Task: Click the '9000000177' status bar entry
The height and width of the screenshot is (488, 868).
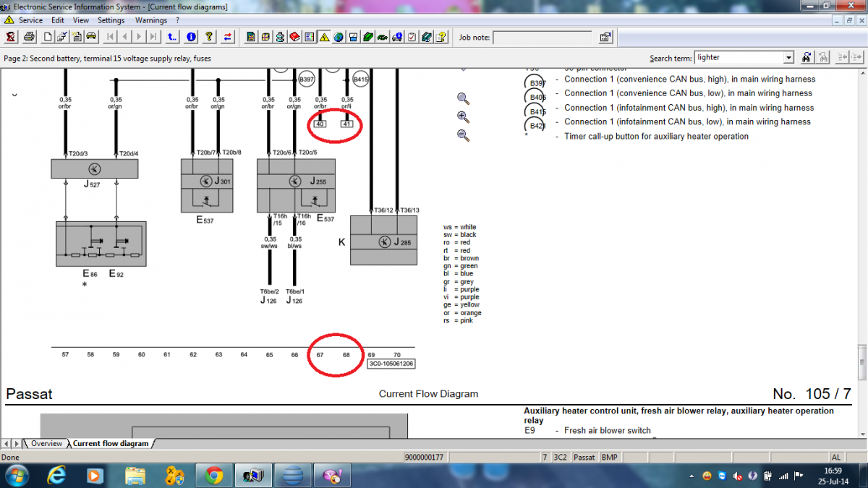Action: tap(424, 458)
